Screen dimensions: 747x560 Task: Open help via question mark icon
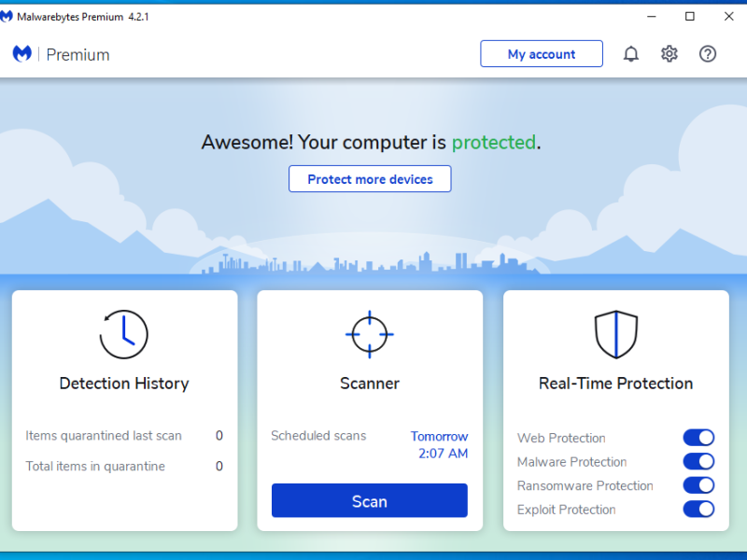tap(708, 54)
